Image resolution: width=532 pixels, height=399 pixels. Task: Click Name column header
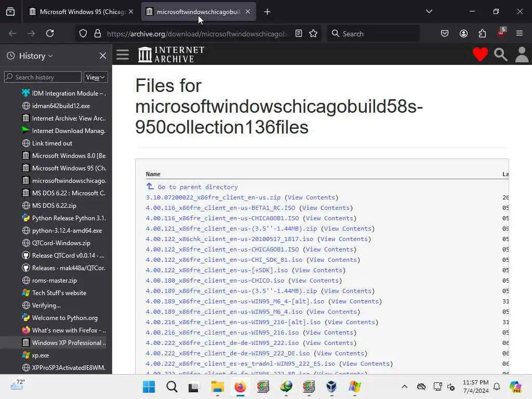[153, 174]
